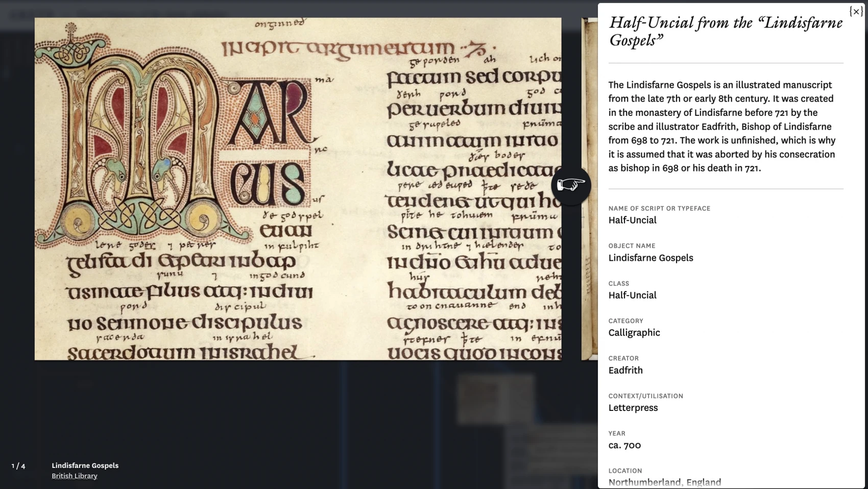Select Lindisfarne Gospels under Object Name
Viewport: 868px width, 489px height.
pos(650,258)
